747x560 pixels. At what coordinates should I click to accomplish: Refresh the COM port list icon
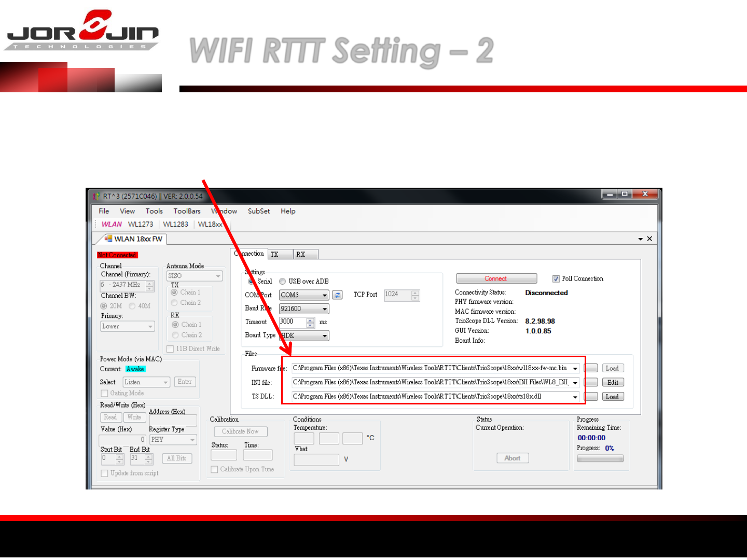(x=337, y=295)
